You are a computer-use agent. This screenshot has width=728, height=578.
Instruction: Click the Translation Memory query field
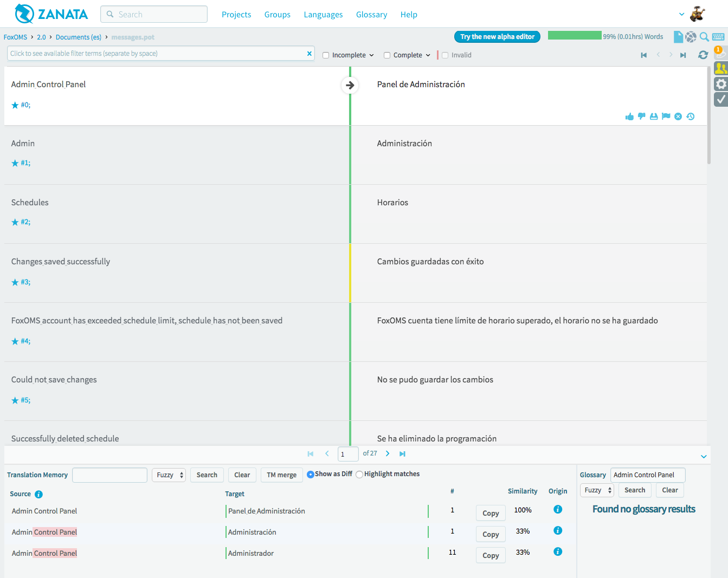pos(109,475)
